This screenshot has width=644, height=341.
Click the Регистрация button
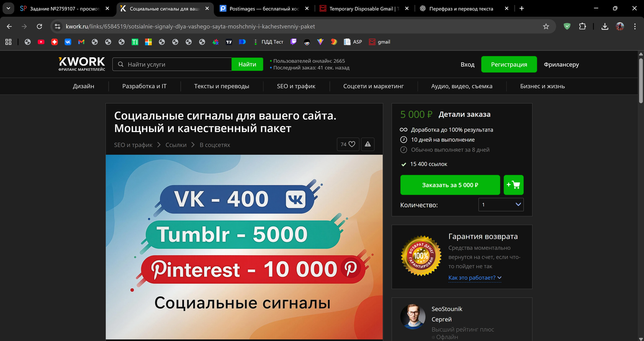(x=509, y=64)
